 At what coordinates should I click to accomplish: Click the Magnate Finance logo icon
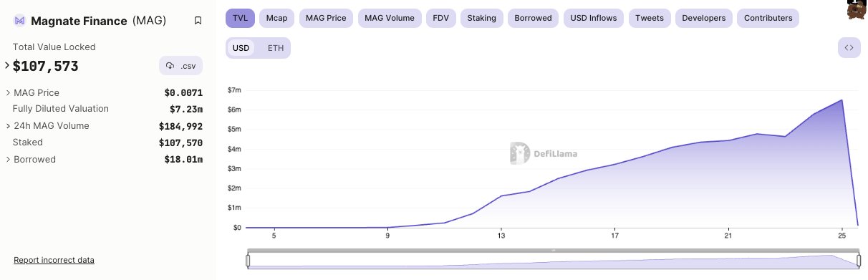20,21
